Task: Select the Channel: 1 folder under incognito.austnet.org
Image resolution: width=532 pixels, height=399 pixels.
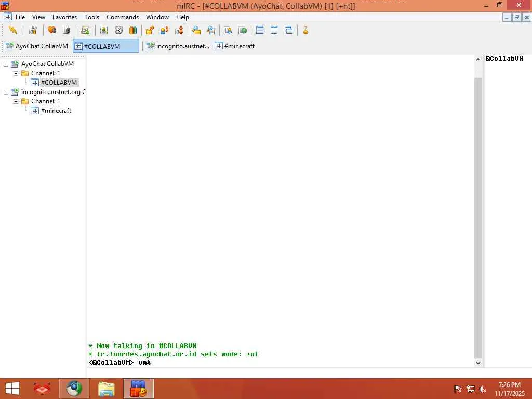Action: click(46, 101)
